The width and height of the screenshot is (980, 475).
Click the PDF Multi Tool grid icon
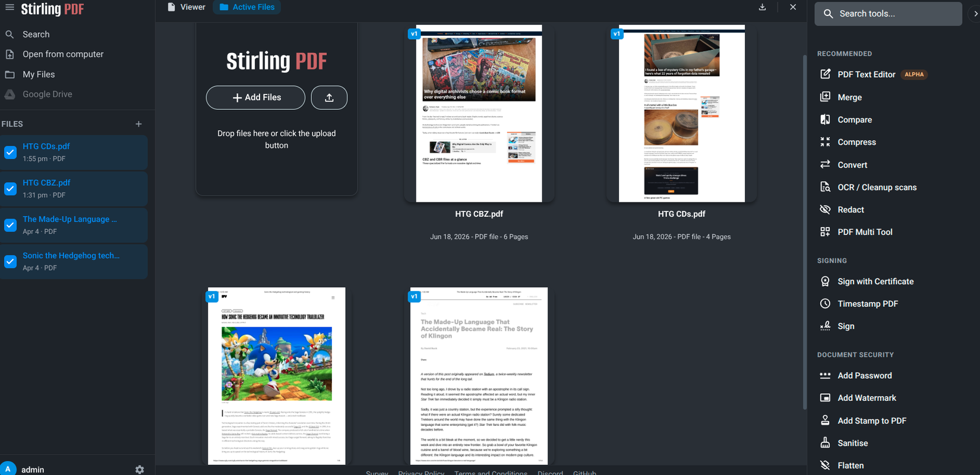click(x=825, y=232)
